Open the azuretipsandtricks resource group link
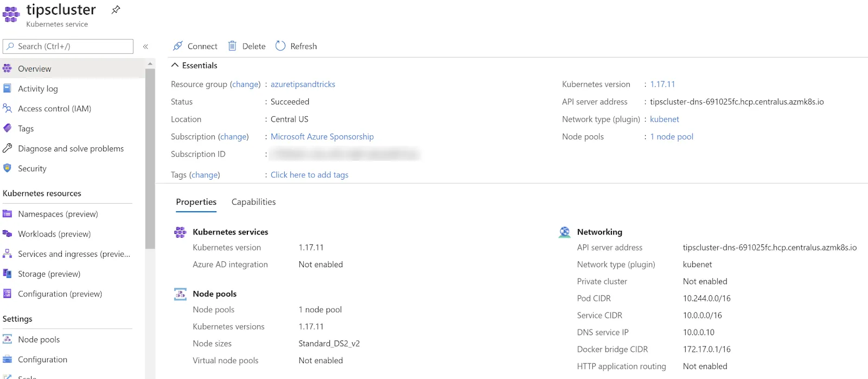Viewport: 868px width, 379px height. 303,84
